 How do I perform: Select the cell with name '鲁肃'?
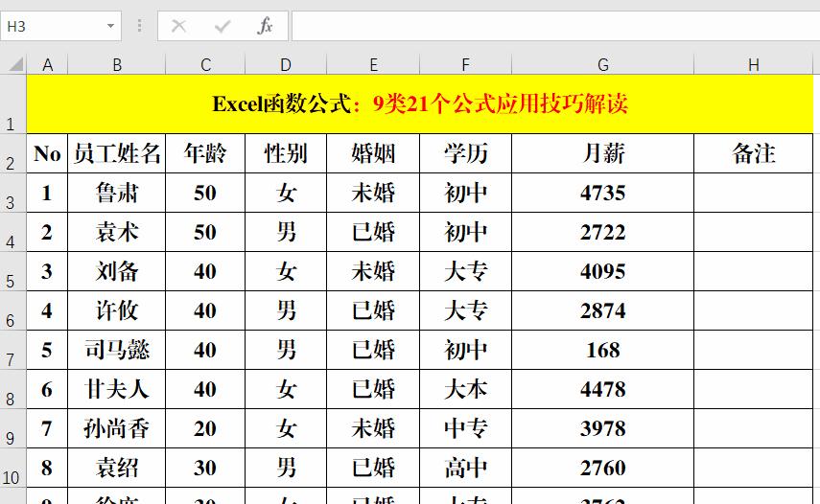pyautogui.click(x=117, y=193)
